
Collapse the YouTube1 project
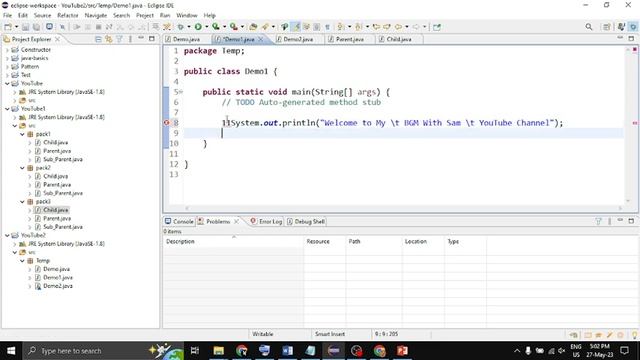coord(7,109)
